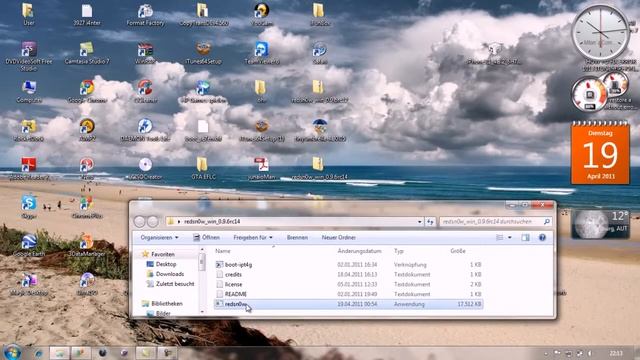The image size is (640, 360).
Task: Open Adobe Reader desktop shortcut
Action: pos(29,168)
